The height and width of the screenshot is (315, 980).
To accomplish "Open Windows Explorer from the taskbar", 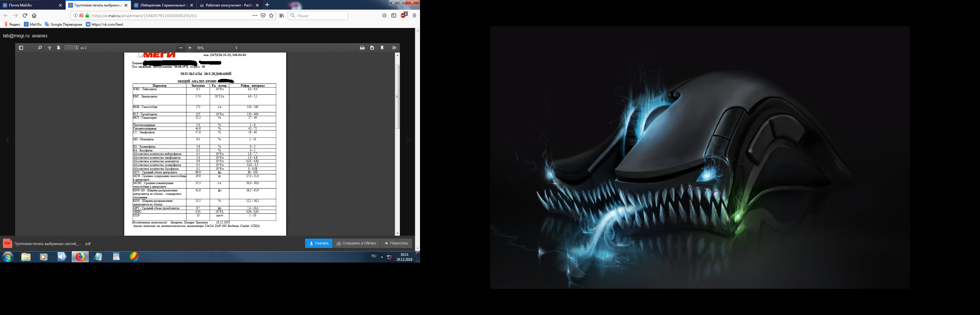I will click(x=26, y=257).
